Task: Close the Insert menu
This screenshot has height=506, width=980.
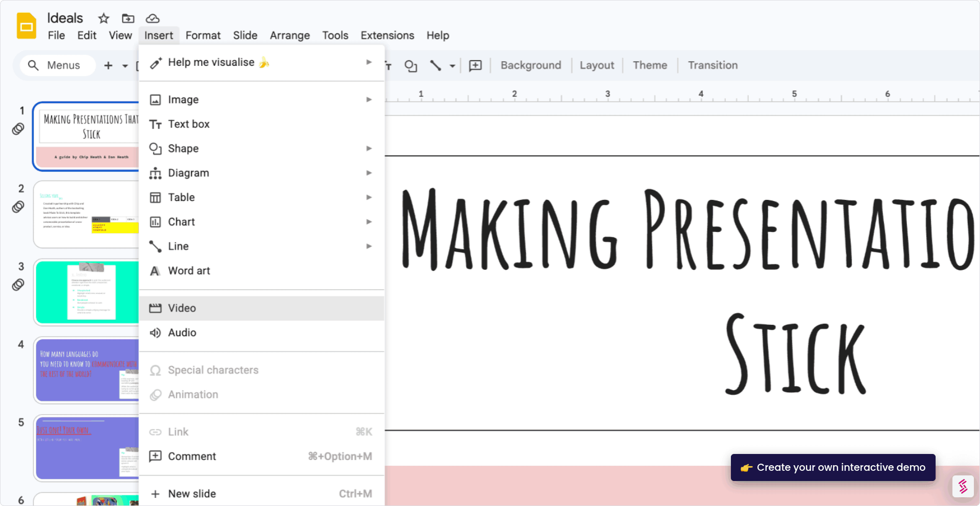Action: click(x=159, y=35)
